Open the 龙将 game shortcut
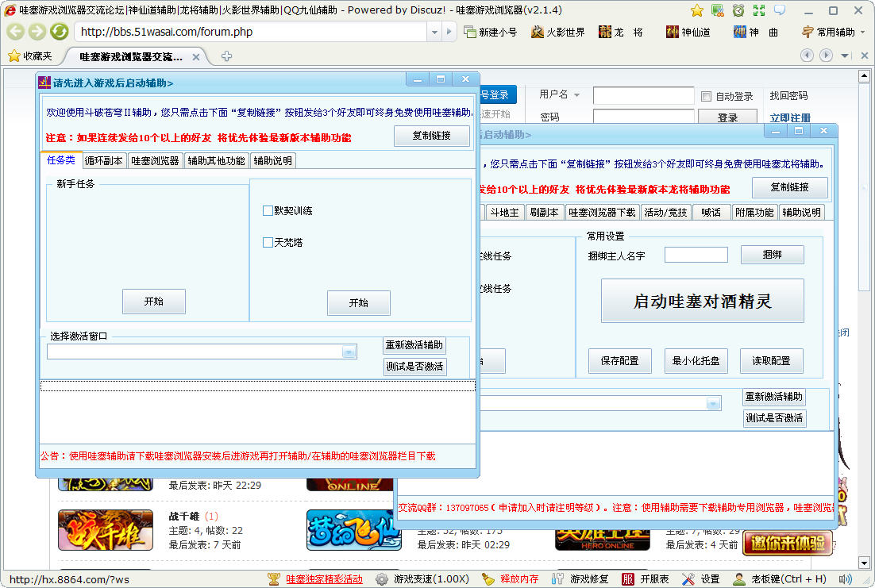 pyautogui.click(x=621, y=32)
